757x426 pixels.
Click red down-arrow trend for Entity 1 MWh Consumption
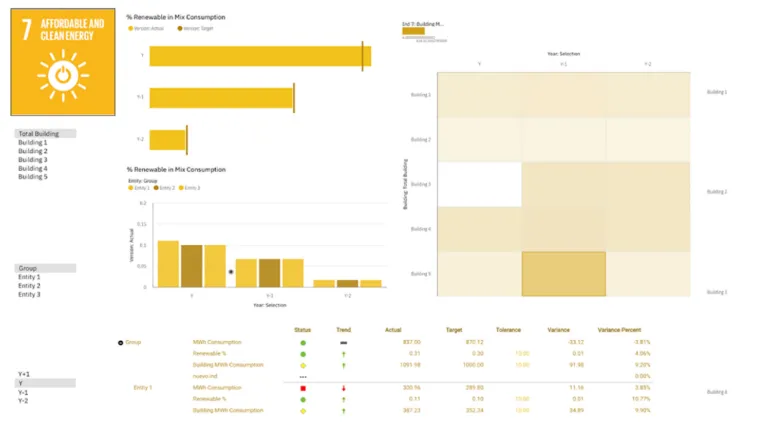[344, 388]
